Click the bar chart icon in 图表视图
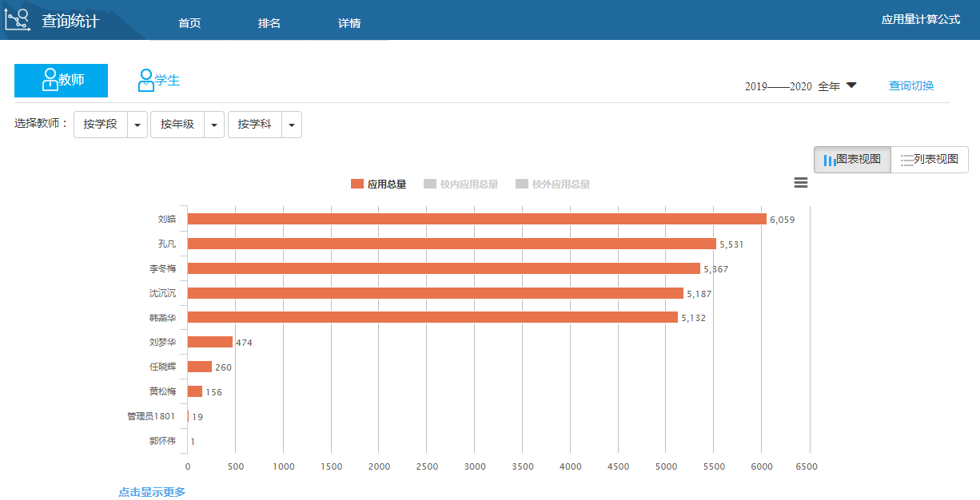Viewport: 980px width, 500px height. click(x=830, y=160)
